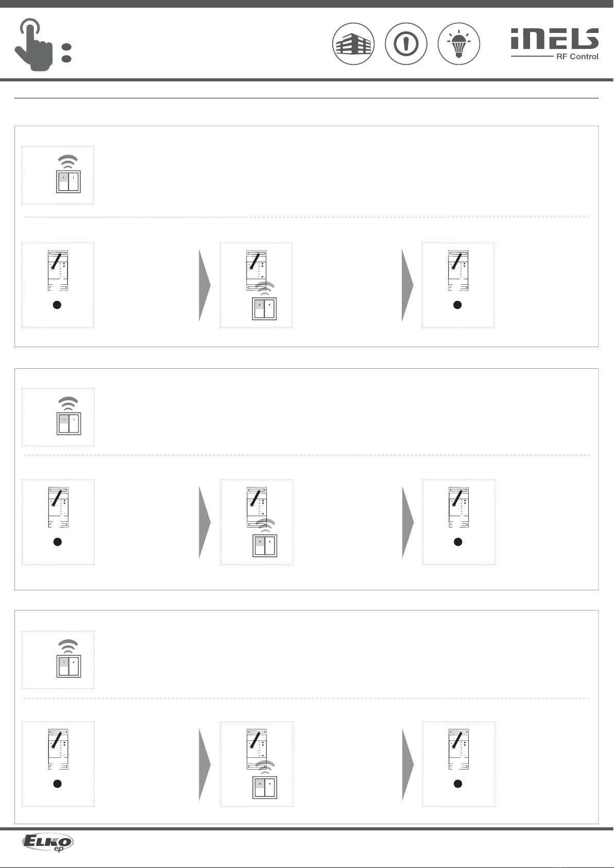Click the two dots beside the hand icon
Screen dimensions: 614x868
[x=66, y=53]
